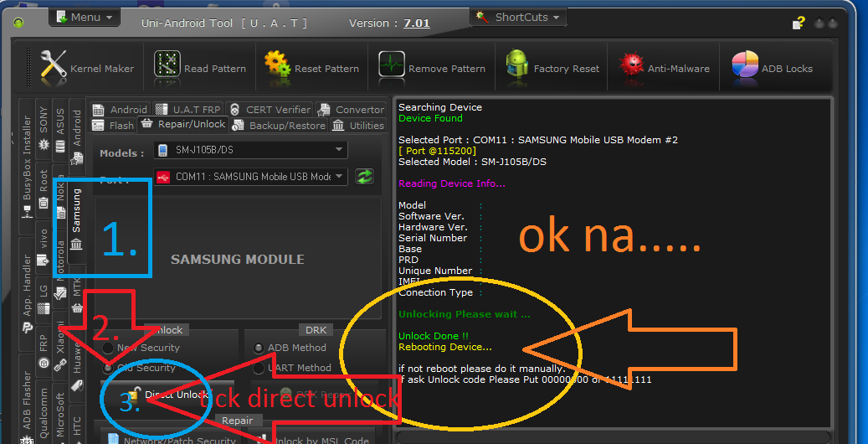Click the green status indicator beside Menu

[18, 23]
